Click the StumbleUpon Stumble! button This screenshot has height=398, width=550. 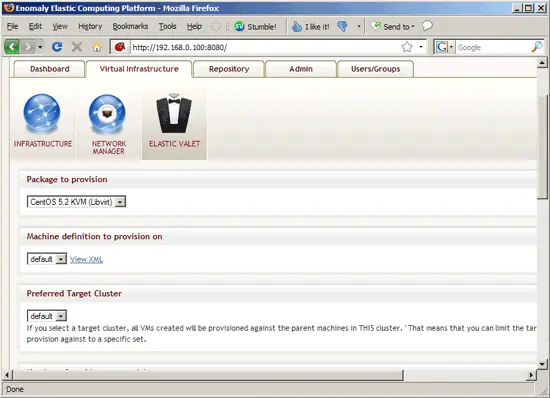pyautogui.click(x=255, y=27)
